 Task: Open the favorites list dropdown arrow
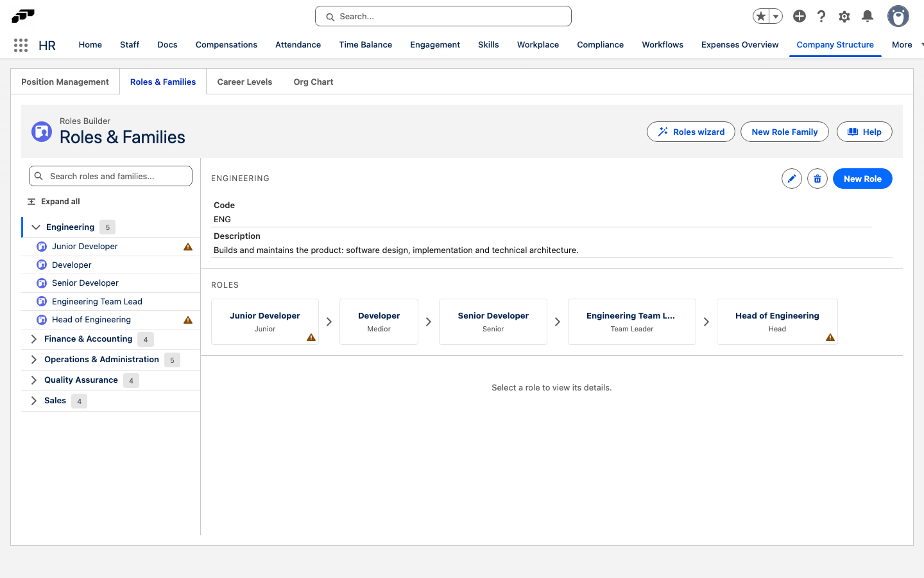776,16
